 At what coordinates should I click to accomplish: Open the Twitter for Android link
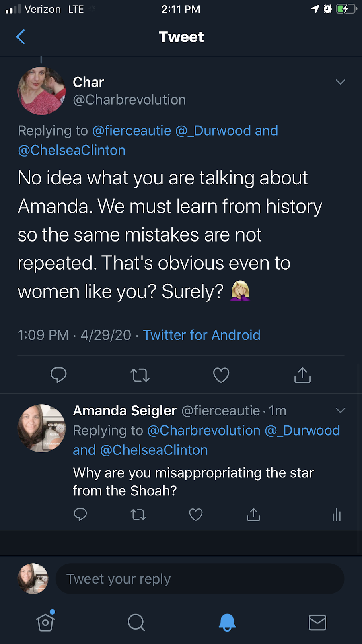coord(202,335)
